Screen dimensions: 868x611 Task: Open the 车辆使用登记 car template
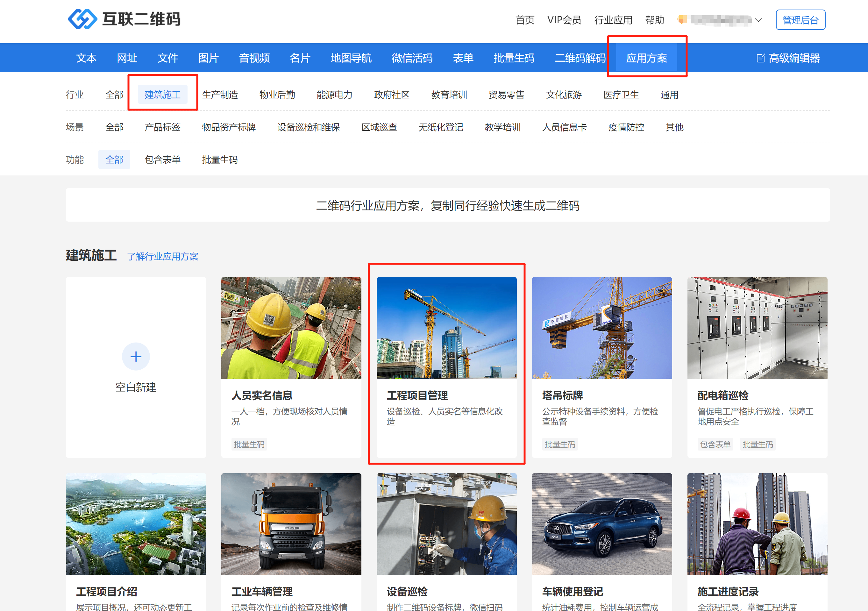pos(601,524)
